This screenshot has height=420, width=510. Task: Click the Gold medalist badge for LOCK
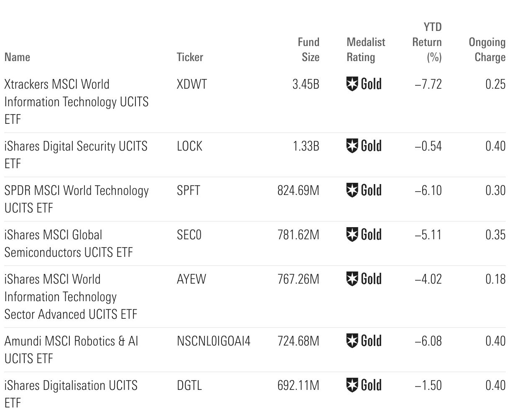coord(364,146)
